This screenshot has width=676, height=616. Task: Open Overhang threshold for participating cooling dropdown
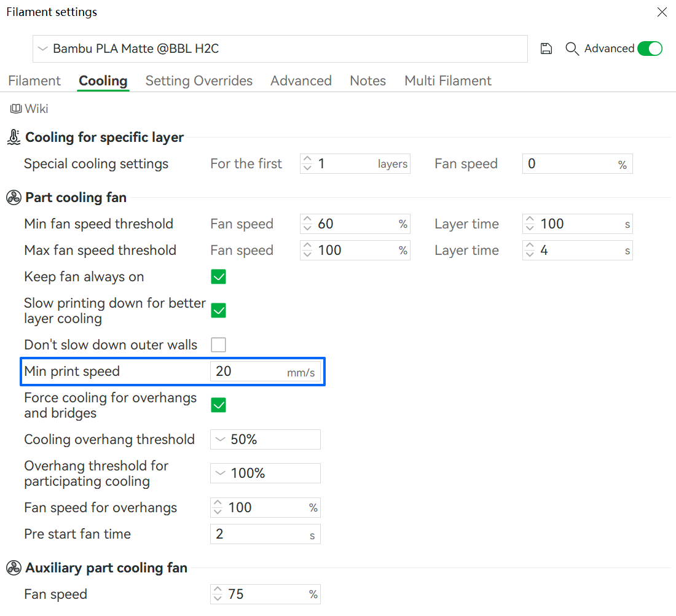tap(265, 473)
